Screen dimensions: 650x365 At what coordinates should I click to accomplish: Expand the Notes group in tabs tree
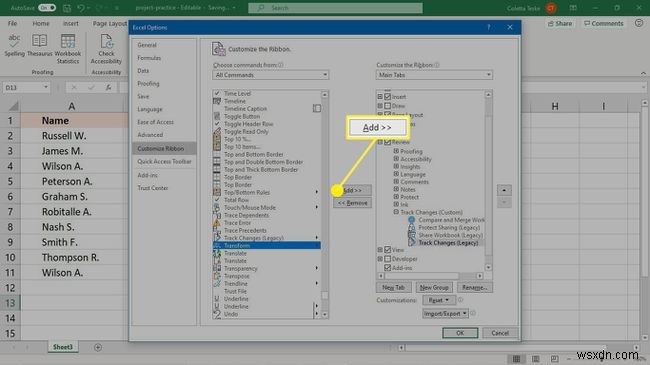(x=396, y=189)
